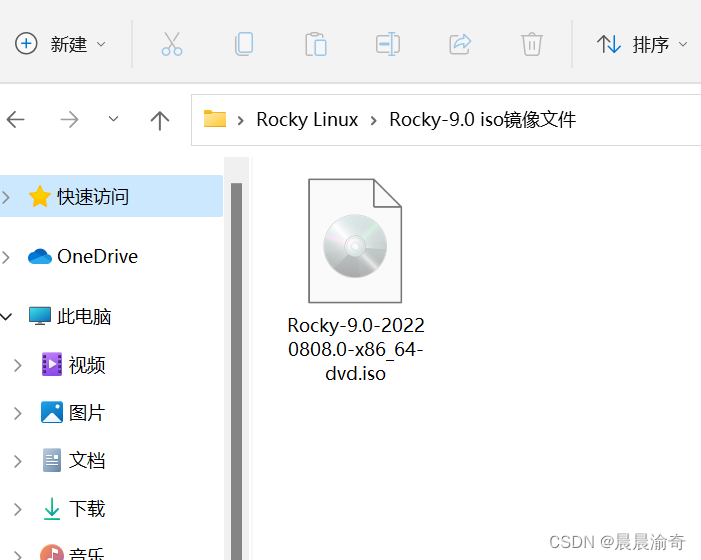This screenshot has height=560, width=701.
Task: Click the Share icon in toolbar
Action: [x=460, y=44]
